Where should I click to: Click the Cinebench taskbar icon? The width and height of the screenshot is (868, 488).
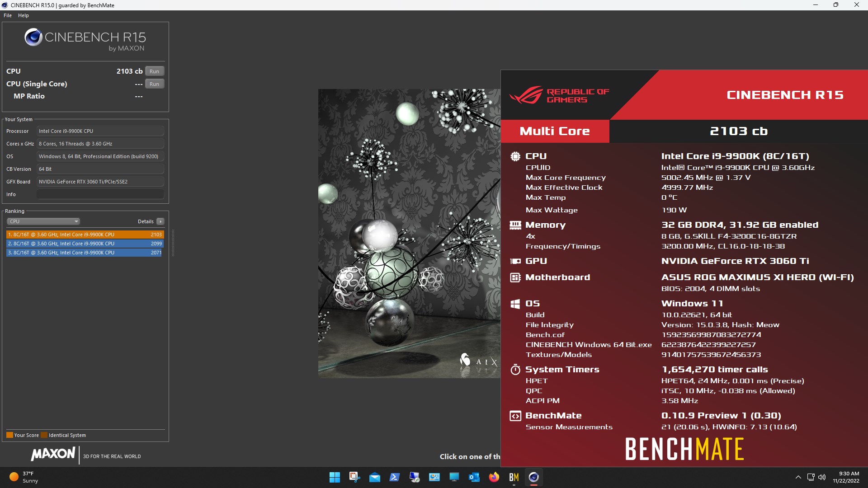(533, 477)
